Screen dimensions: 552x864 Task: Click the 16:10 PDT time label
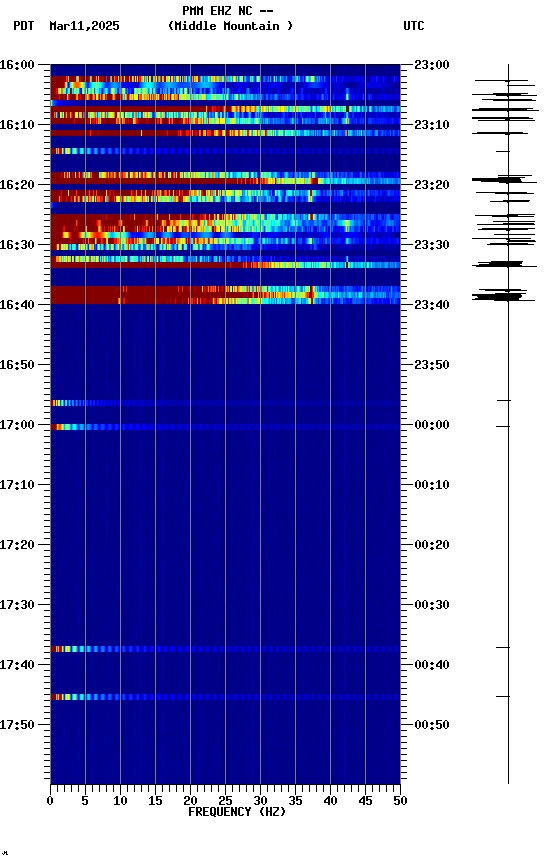(x=17, y=125)
